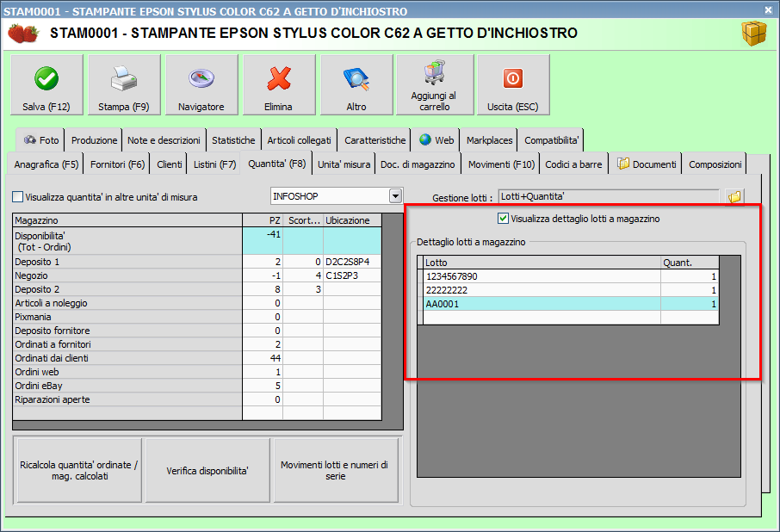
Task: Uncheck Visualizza dettaglio lotti a magazzino
Action: pos(503,219)
